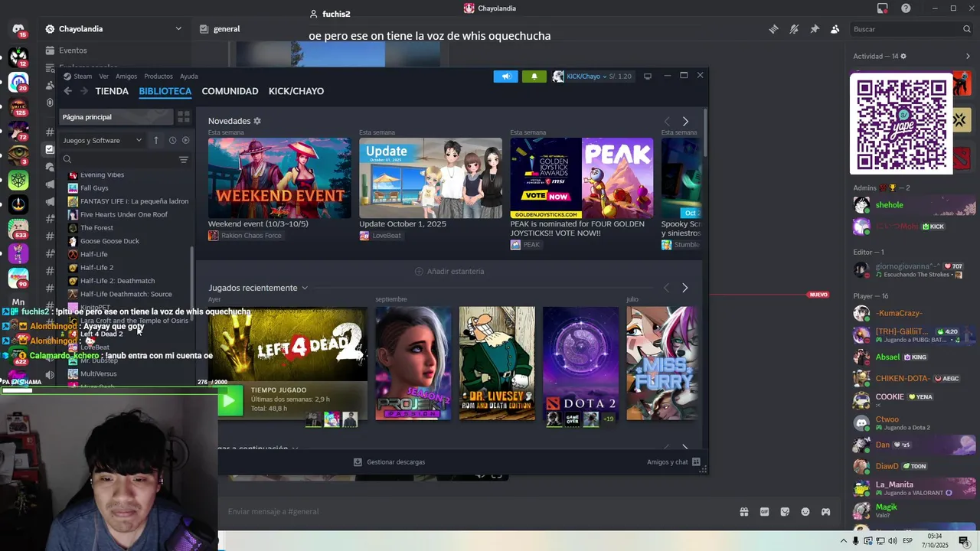The height and width of the screenshot is (551, 980).
Task: Open Discord direct messages home icon
Action: tap(18, 30)
